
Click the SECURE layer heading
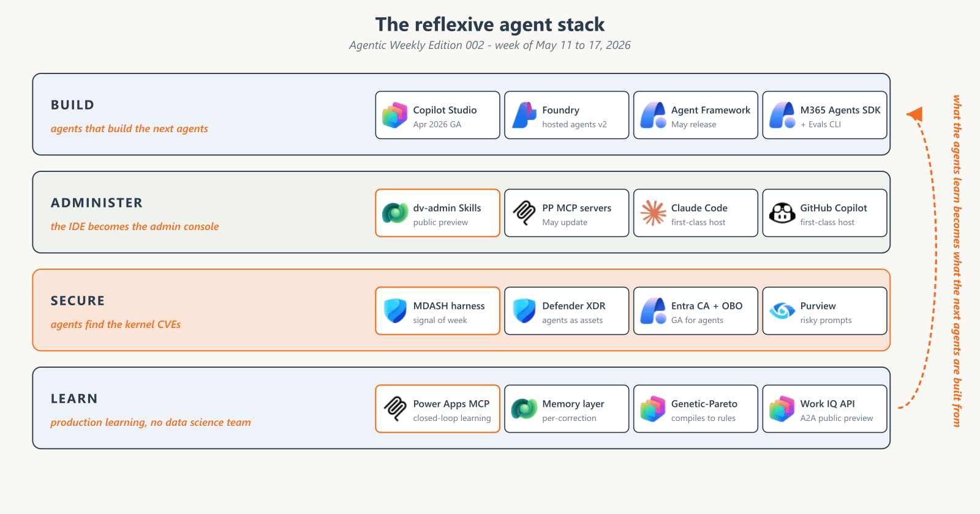coord(78,300)
